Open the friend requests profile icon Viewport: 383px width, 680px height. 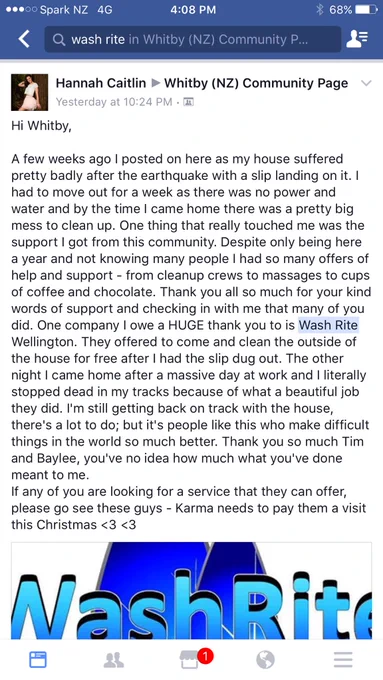click(x=357, y=39)
